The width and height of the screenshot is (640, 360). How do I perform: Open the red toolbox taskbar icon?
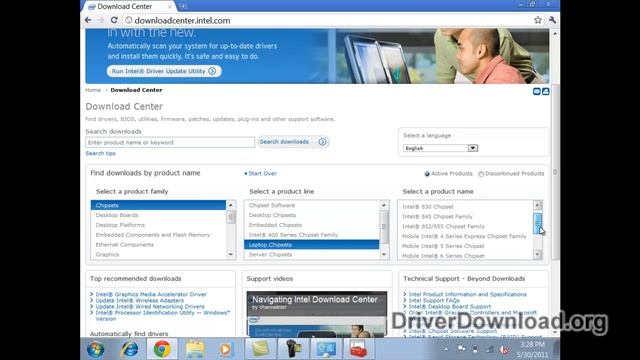click(358, 349)
